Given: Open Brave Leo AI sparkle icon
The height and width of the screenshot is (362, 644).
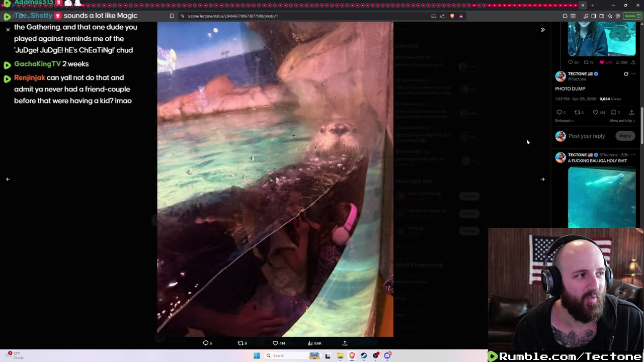Looking at the screenshot, I should coord(610,16).
